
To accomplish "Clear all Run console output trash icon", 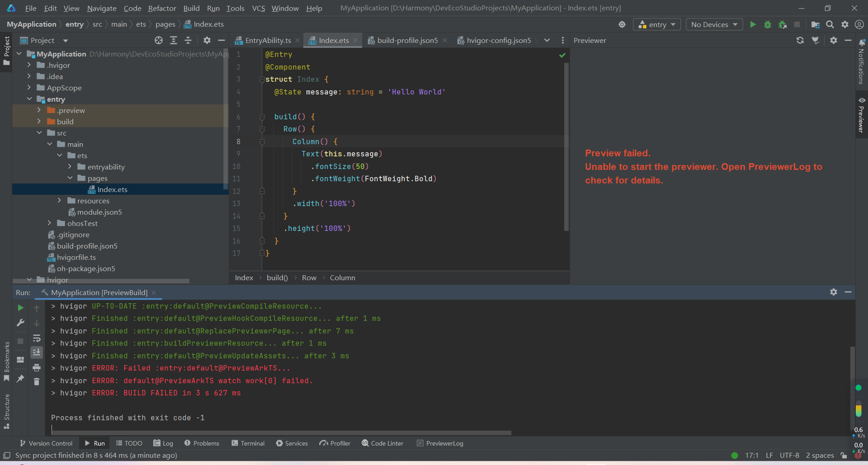I will click(x=37, y=382).
